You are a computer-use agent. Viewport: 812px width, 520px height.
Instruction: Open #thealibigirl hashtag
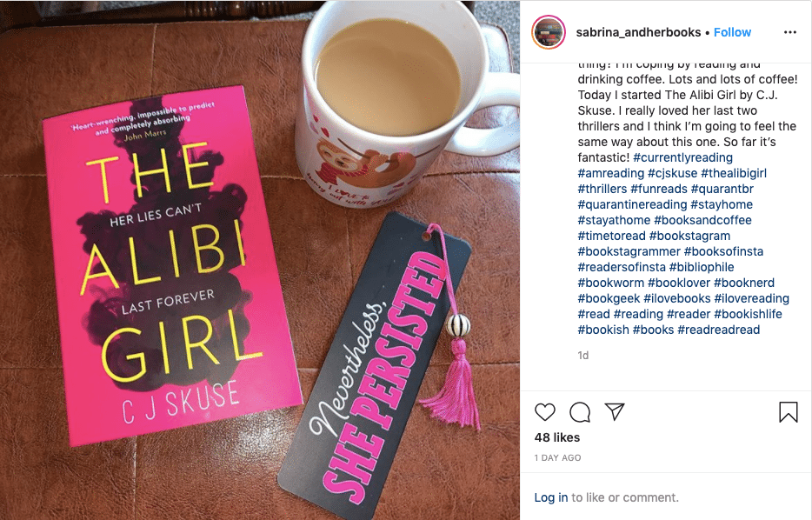pyautogui.click(x=734, y=173)
